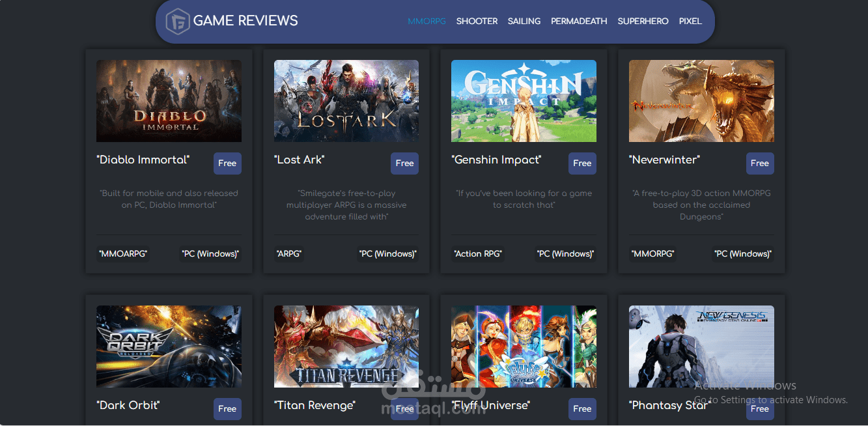Click "PC (Windows)" tag on Genshin Impact card
This screenshot has width=868, height=426.
point(566,254)
